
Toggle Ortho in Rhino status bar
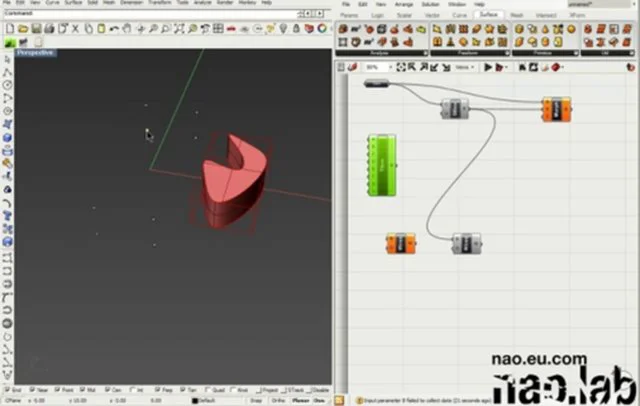click(x=278, y=401)
